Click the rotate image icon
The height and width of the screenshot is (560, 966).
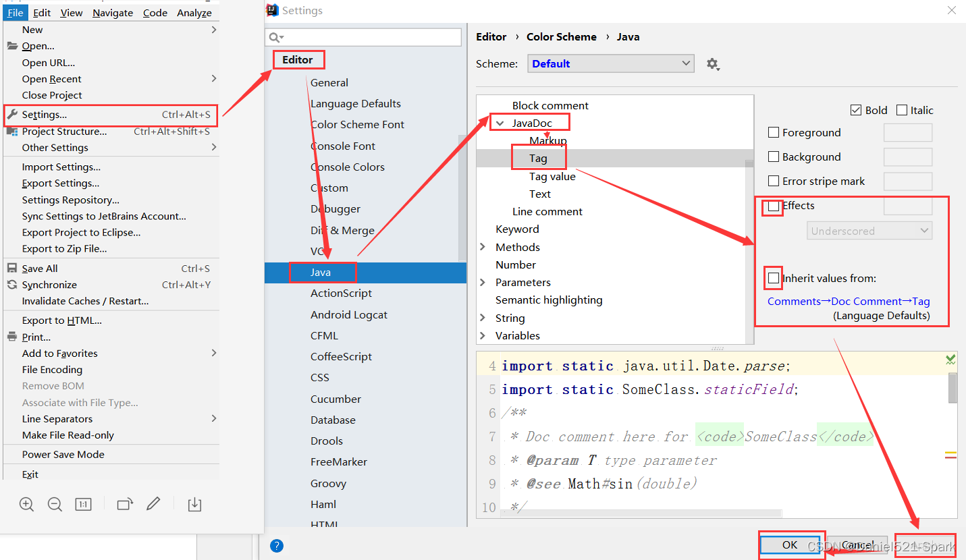click(x=125, y=504)
